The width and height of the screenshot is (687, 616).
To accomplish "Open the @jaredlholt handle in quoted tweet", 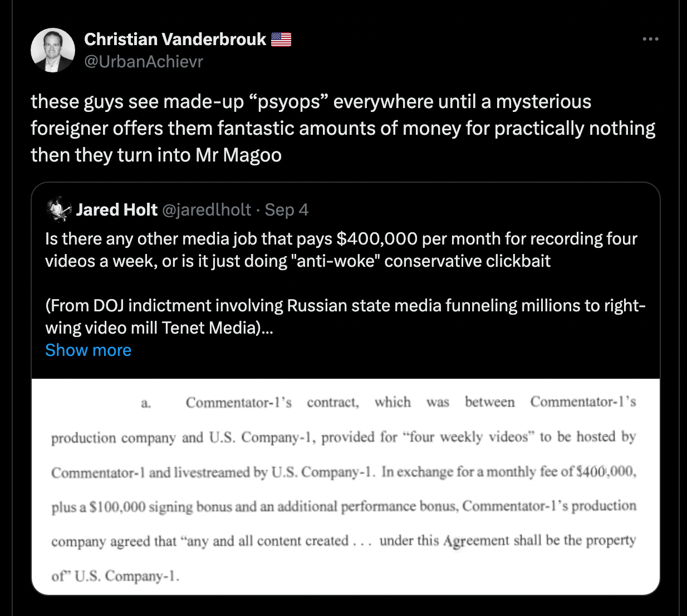I will (207, 209).
